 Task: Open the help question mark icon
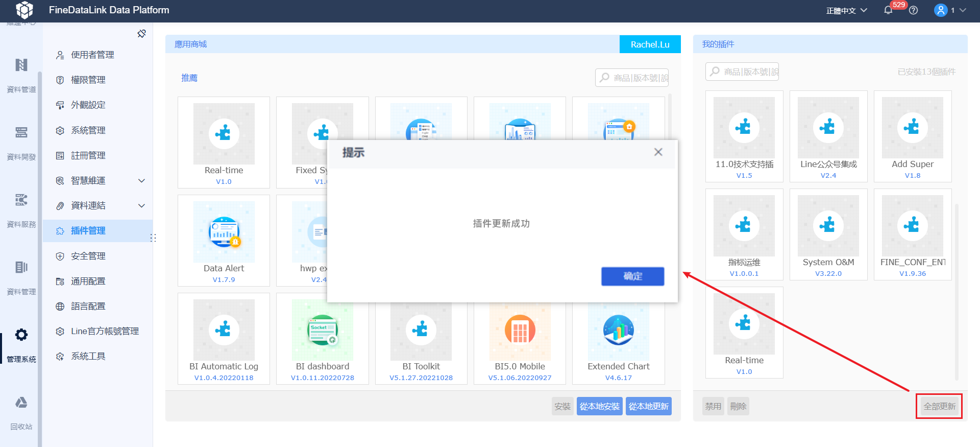click(x=914, y=10)
